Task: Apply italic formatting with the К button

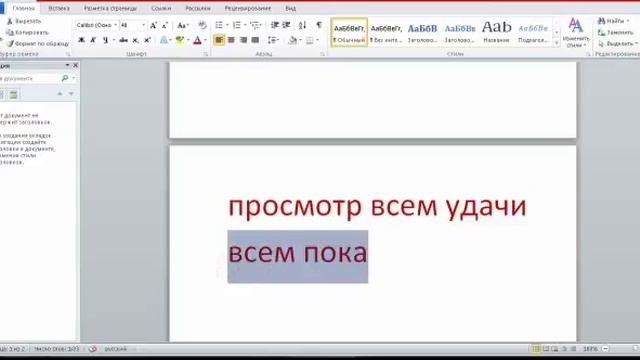Action: point(93,40)
